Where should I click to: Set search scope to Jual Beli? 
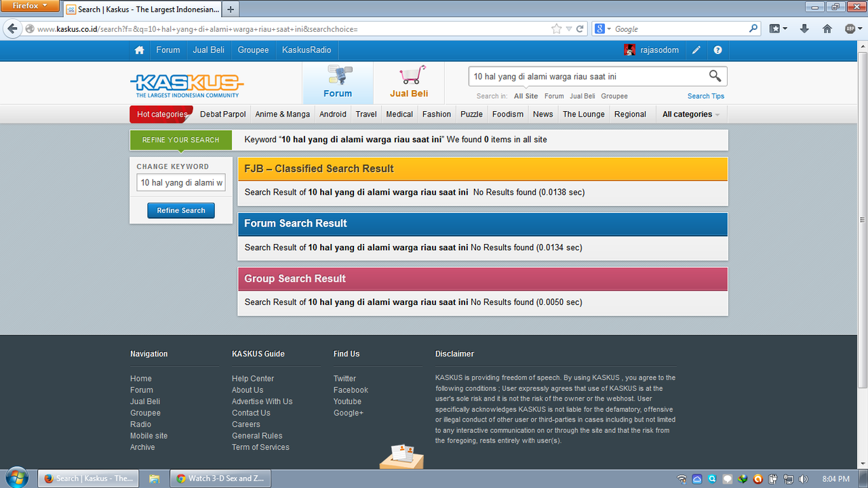pyautogui.click(x=583, y=96)
